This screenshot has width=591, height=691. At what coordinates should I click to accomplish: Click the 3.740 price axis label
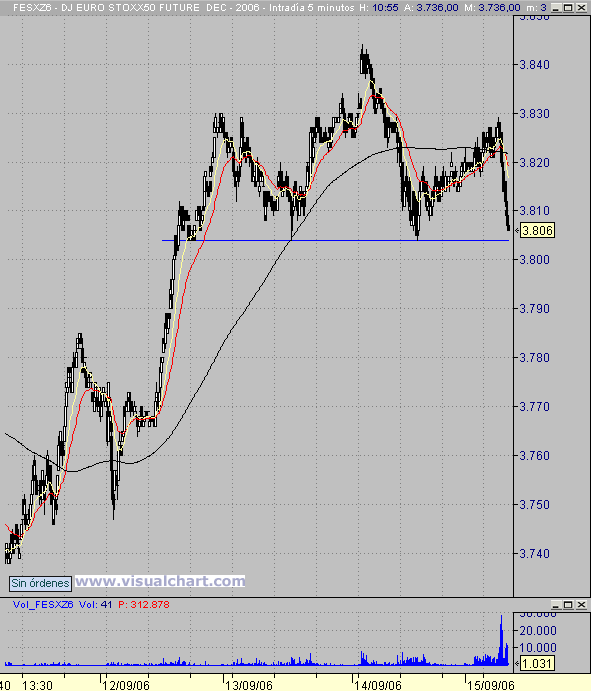[535, 554]
